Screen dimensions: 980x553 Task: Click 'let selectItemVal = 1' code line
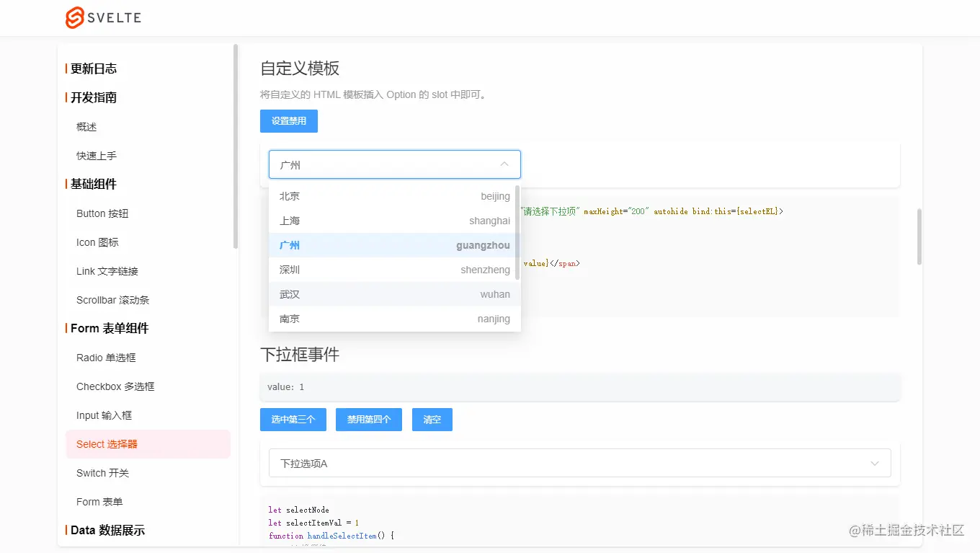click(313, 523)
